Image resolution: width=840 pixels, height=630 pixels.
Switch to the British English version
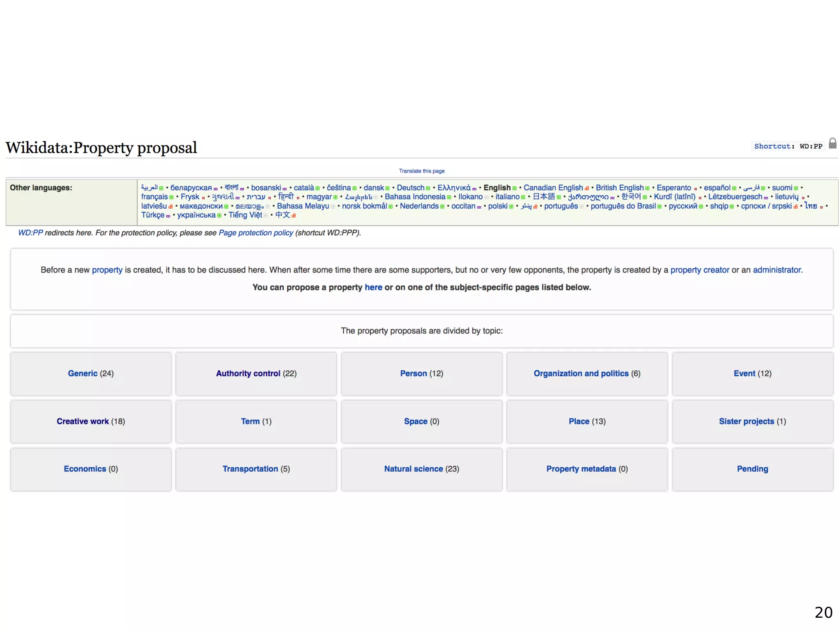point(619,188)
